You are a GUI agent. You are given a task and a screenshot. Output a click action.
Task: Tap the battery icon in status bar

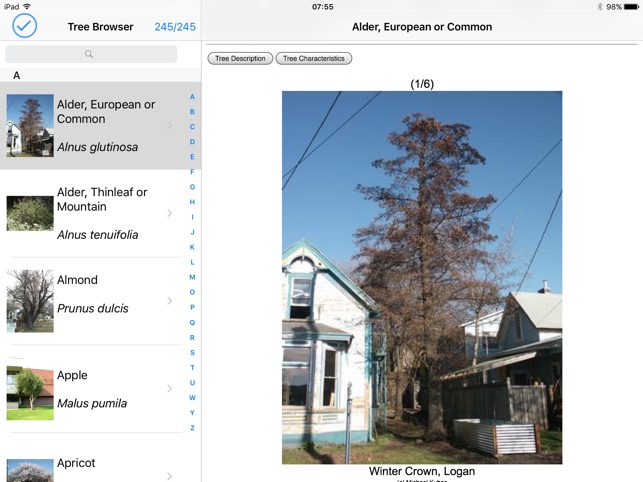[631, 7]
